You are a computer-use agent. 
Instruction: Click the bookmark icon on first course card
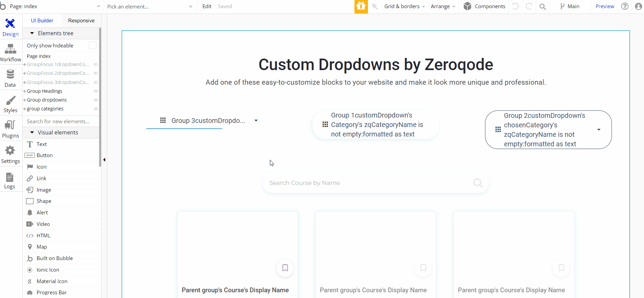tap(285, 268)
